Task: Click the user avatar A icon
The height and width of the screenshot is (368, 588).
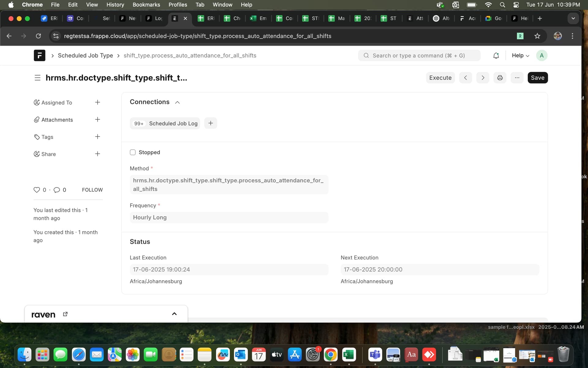Action: pos(541,56)
